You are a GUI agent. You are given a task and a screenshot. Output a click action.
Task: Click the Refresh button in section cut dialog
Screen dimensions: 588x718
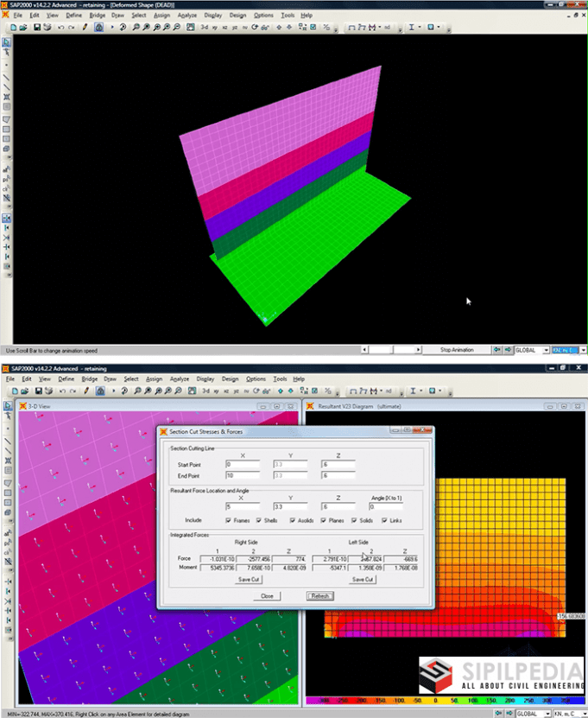pos(319,596)
